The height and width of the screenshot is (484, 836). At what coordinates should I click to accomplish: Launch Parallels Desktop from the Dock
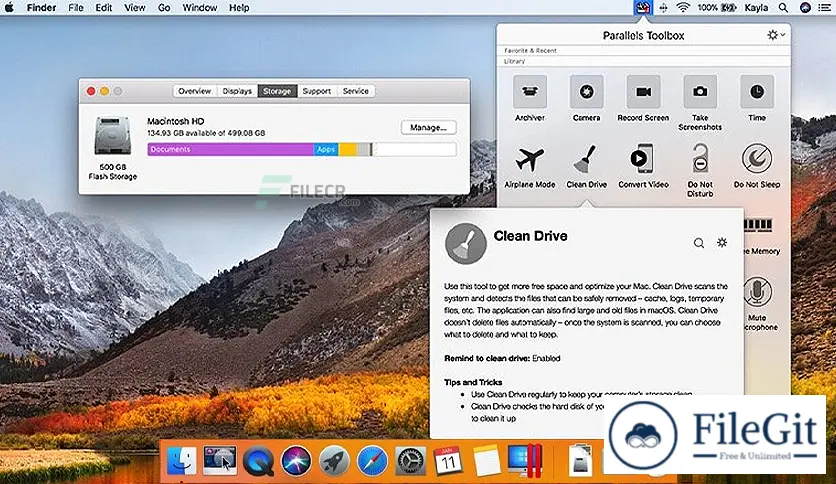click(525, 461)
